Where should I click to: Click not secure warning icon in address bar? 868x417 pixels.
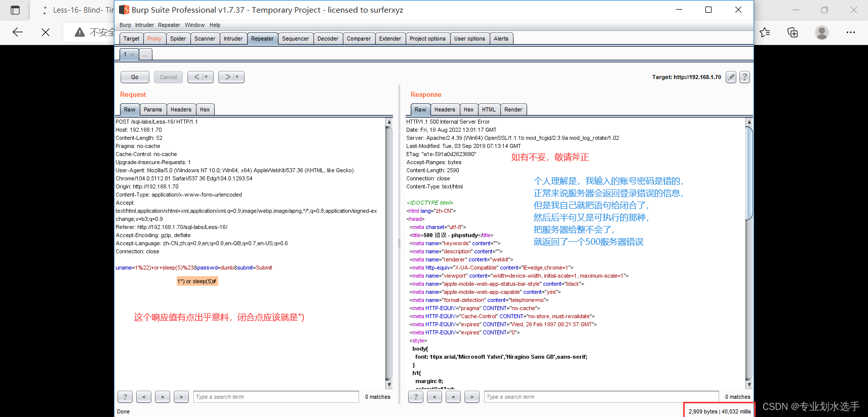[80, 32]
